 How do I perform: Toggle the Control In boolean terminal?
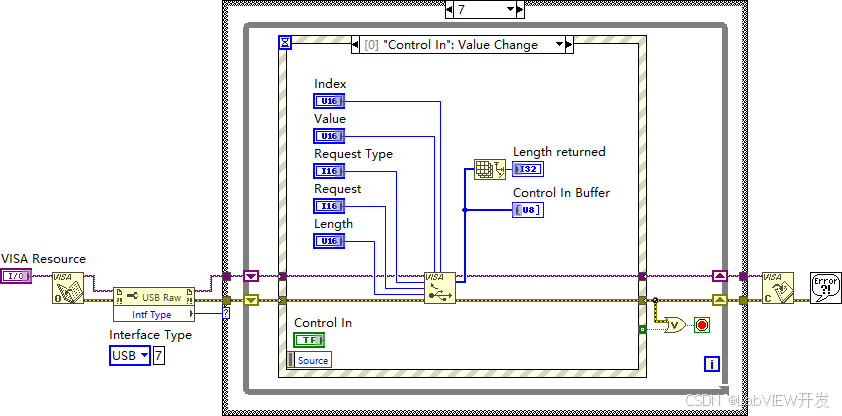point(309,340)
